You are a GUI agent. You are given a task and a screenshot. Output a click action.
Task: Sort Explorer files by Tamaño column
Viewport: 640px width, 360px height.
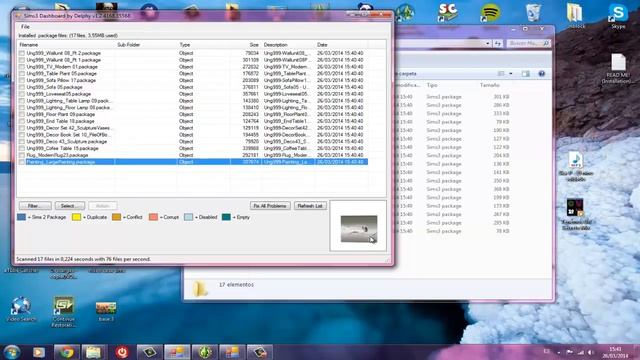[x=489, y=85]
